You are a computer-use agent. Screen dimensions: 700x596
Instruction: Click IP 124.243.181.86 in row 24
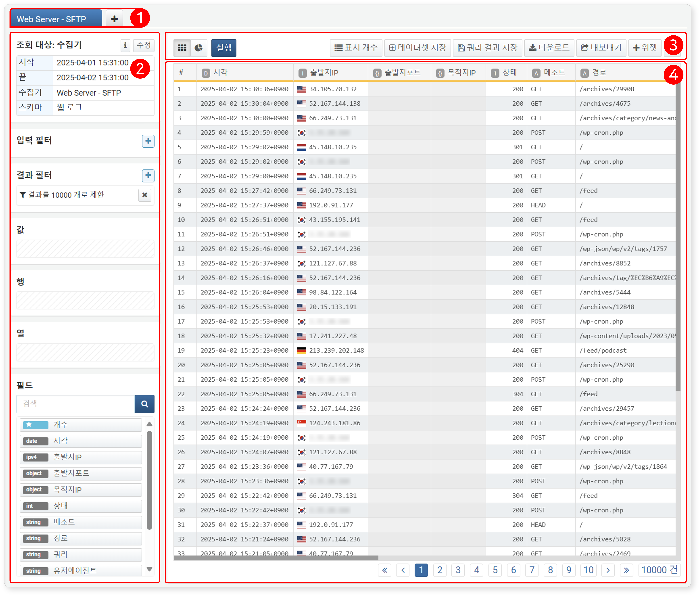click(335, 423)
